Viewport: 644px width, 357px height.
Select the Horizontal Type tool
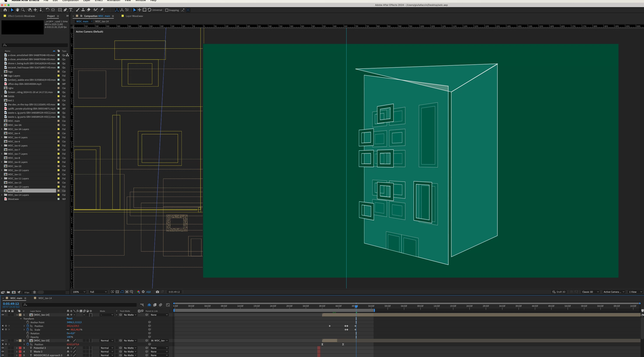coord(71,10)
